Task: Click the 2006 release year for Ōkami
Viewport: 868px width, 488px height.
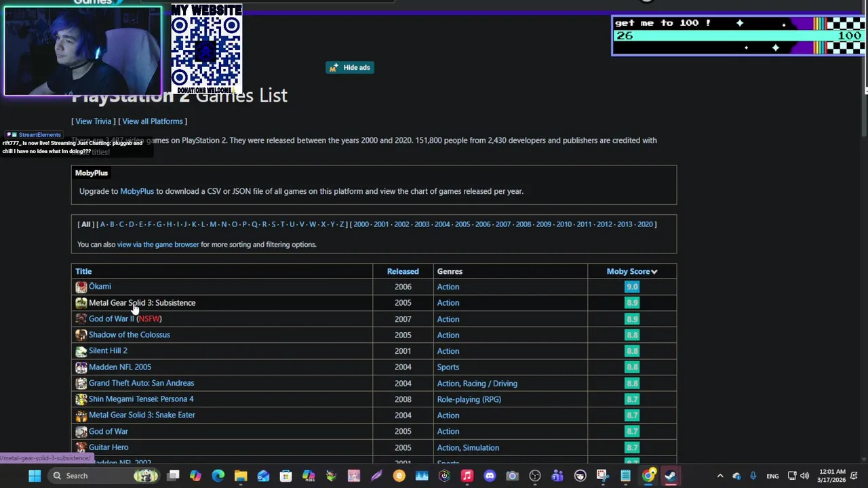Action: click(403, 287)
